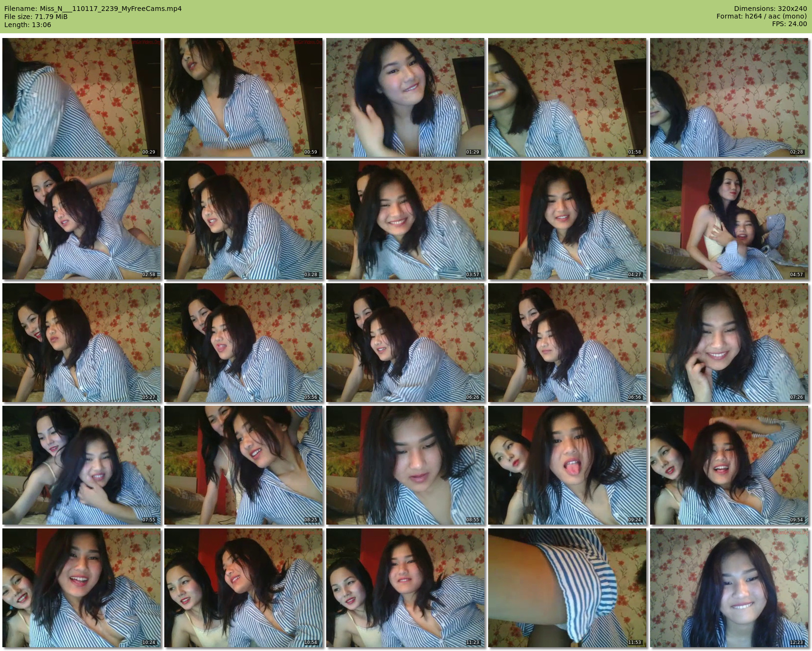Choose the thumbnail marked 11:23

(x=406, y=588)
